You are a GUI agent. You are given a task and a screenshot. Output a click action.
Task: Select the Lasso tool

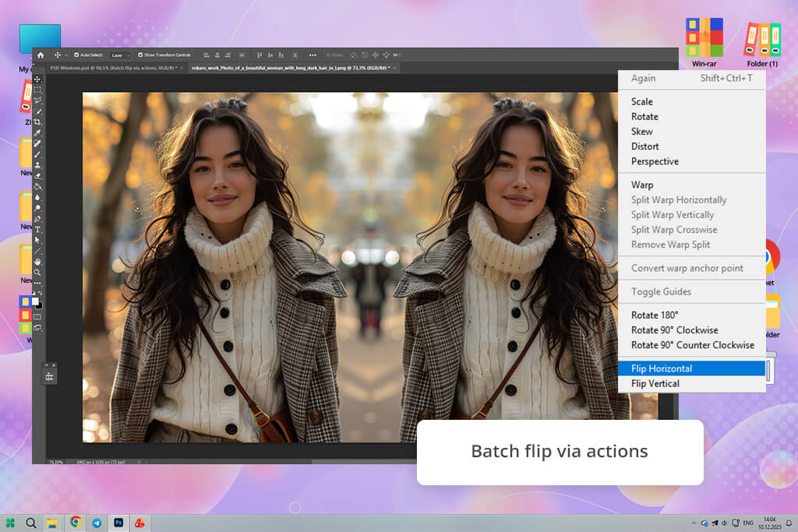(37, 100)
